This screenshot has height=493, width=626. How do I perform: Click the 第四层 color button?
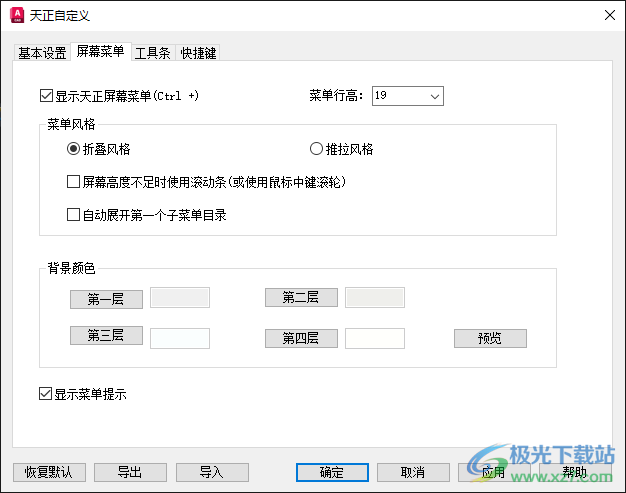301,339
